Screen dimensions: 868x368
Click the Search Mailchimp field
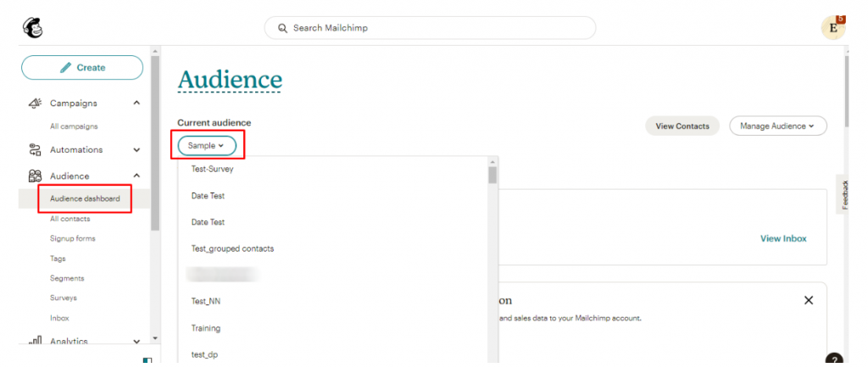430,28
